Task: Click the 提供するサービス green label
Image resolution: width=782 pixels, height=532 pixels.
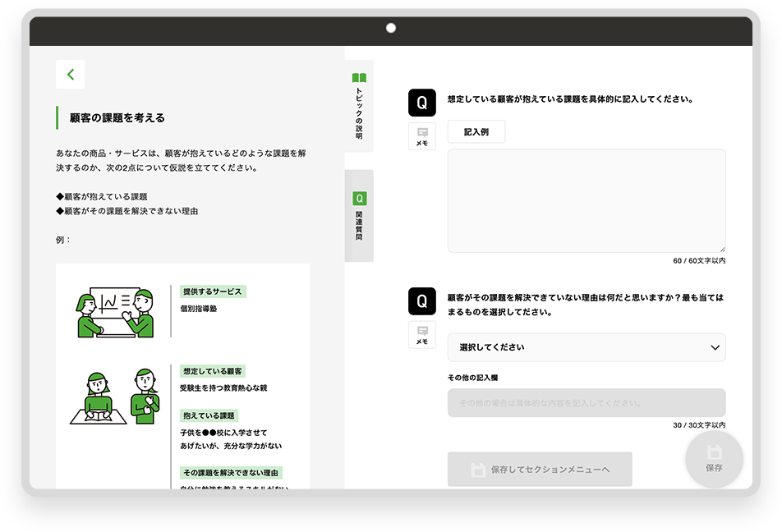Action: pos(213,291)
